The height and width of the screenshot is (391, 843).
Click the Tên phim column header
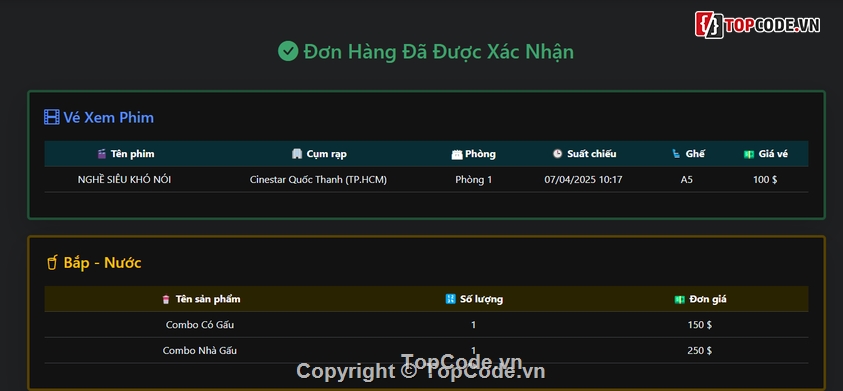coord(132,154)
